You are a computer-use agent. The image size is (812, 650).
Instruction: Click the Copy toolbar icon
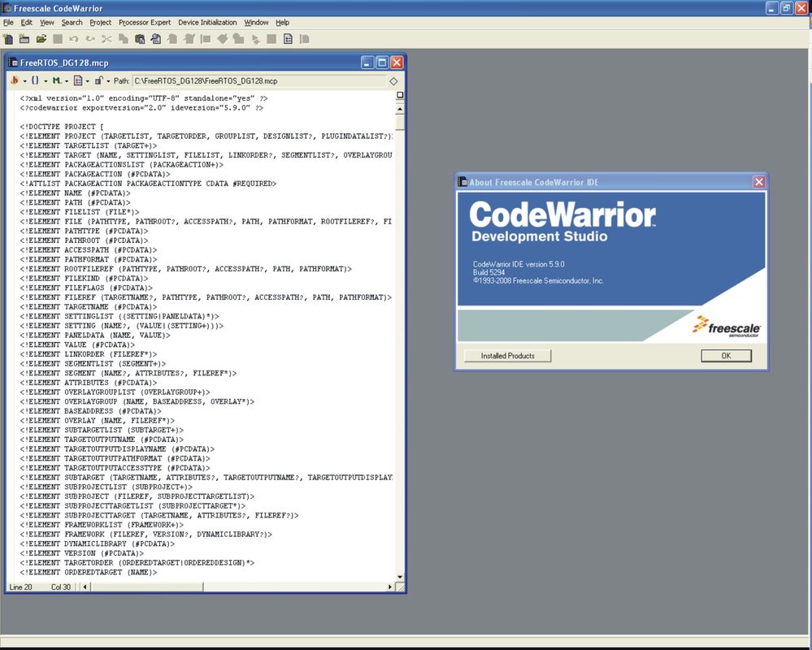[x=124, y=39]
